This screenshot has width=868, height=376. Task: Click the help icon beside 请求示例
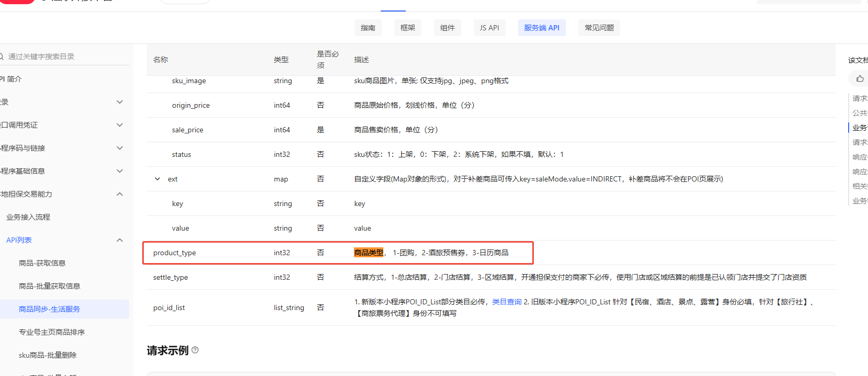(195, 350)
